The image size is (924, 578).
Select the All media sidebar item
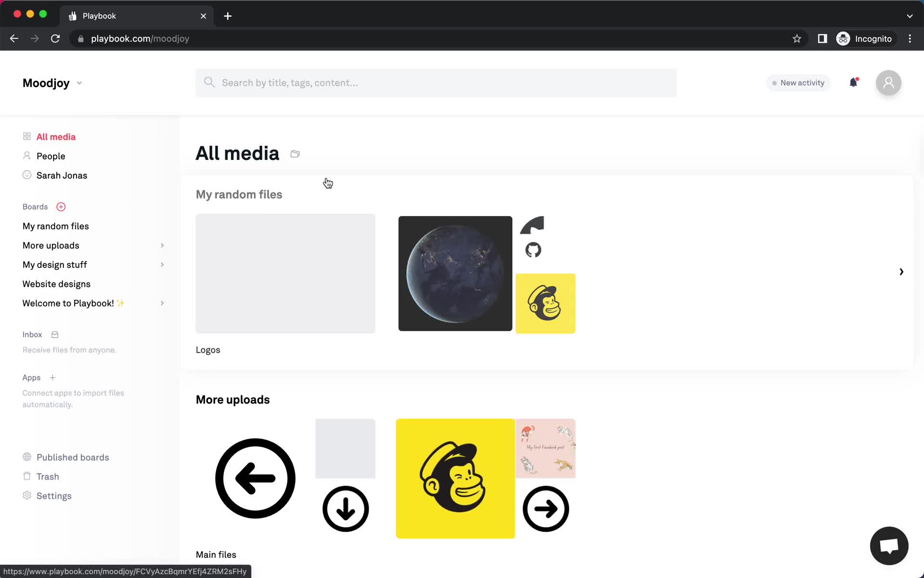click(56, 136)
